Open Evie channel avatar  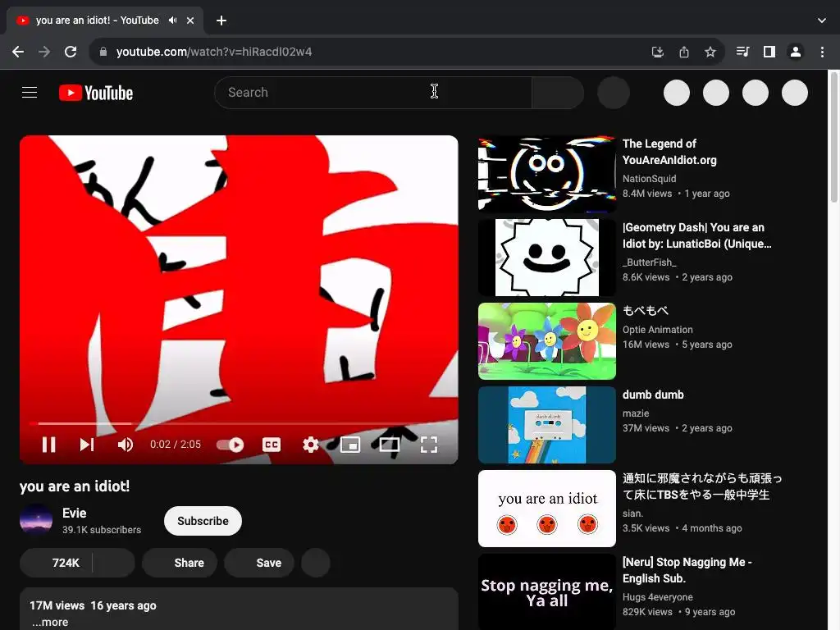click(36, 519)
